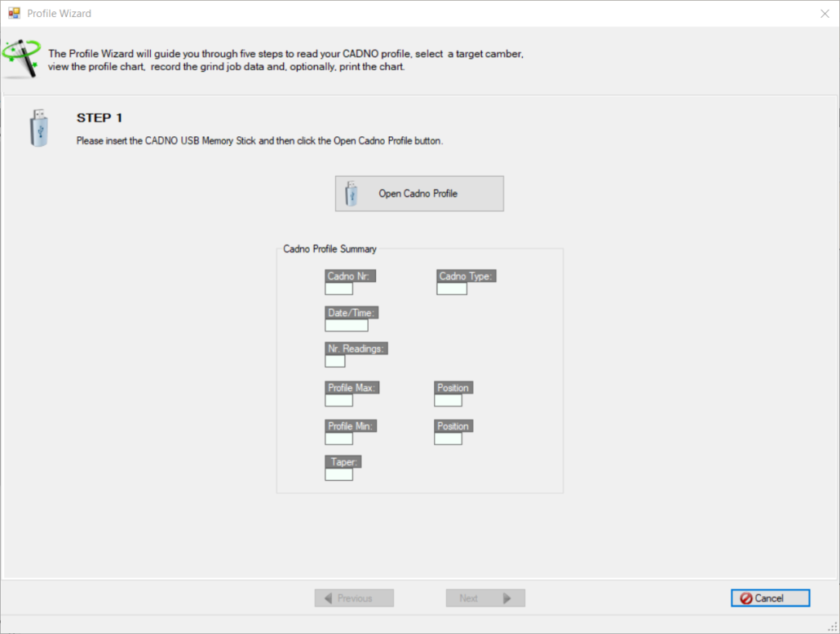Click the Next button

point(485,598)
